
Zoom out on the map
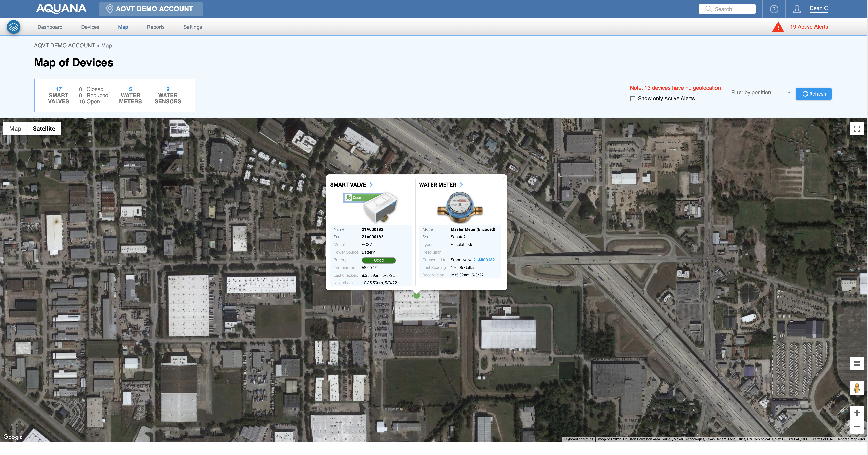(857, 427)
